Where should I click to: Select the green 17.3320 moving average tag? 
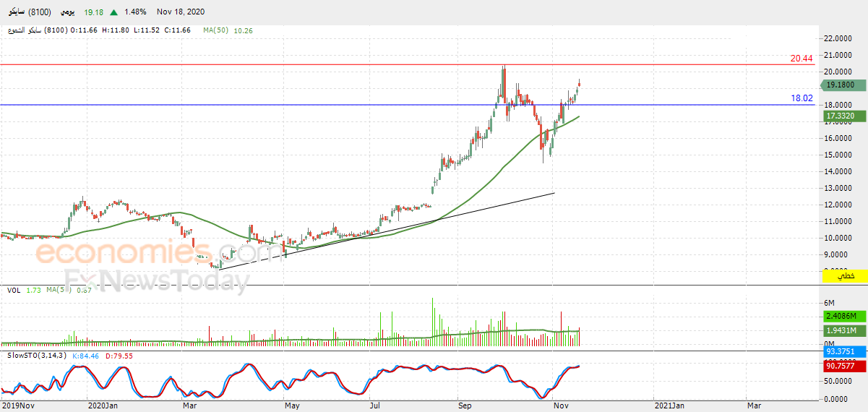pos(843,116)
